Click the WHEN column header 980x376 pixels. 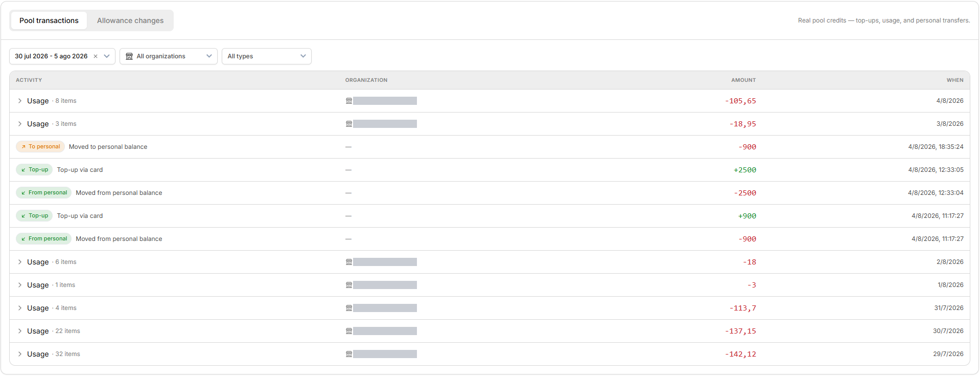955,80
